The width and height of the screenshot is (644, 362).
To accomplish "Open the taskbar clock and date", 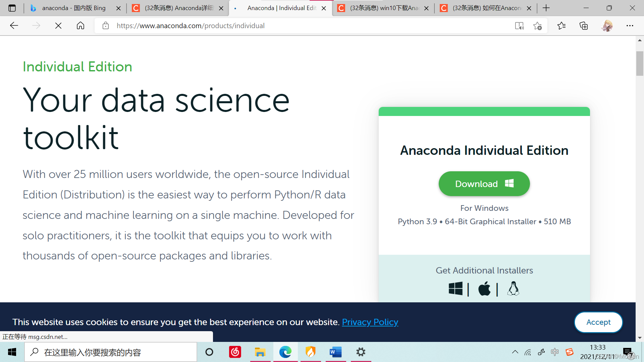I will (x=598, y=352).
